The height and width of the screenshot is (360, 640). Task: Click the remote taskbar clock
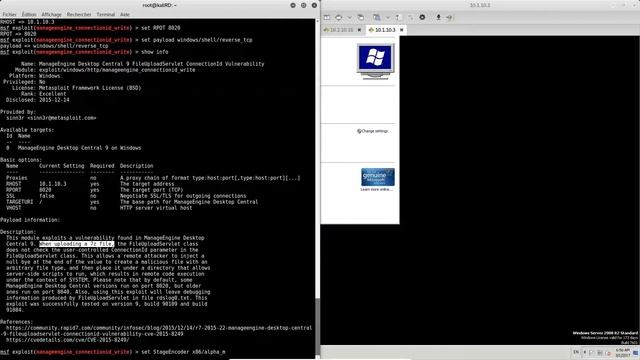tap(623, 353)
